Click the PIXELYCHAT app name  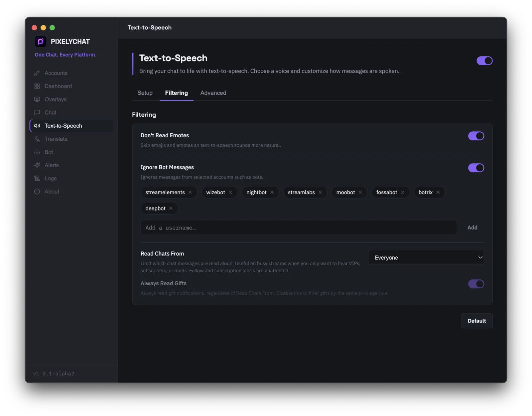tap(70, 42)
